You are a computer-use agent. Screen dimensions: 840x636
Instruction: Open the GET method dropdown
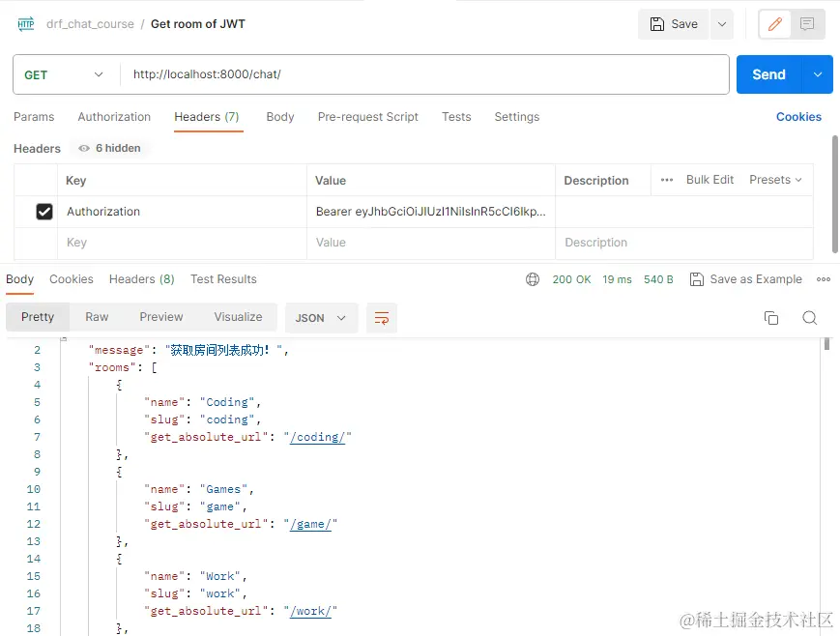pos(65,73)
